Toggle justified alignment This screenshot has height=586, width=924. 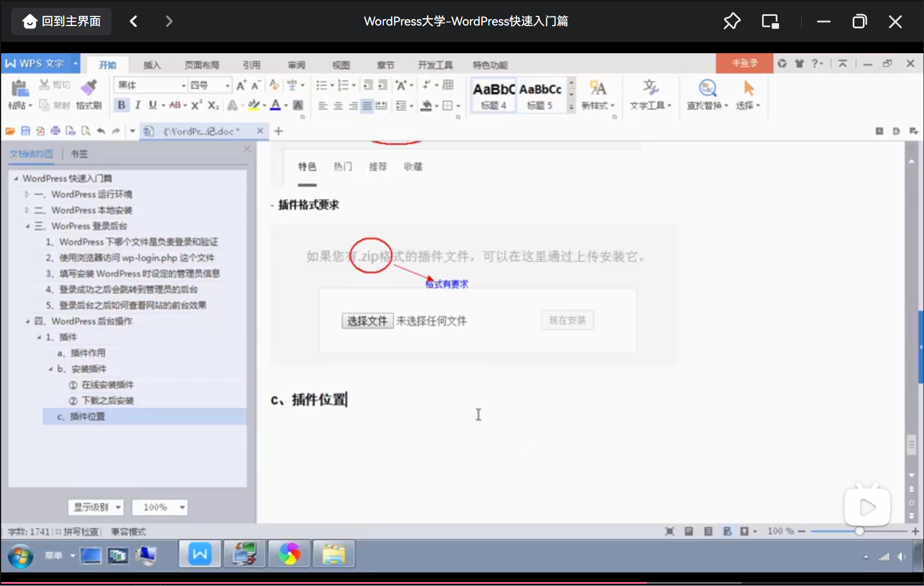click(x=367, y=105)
